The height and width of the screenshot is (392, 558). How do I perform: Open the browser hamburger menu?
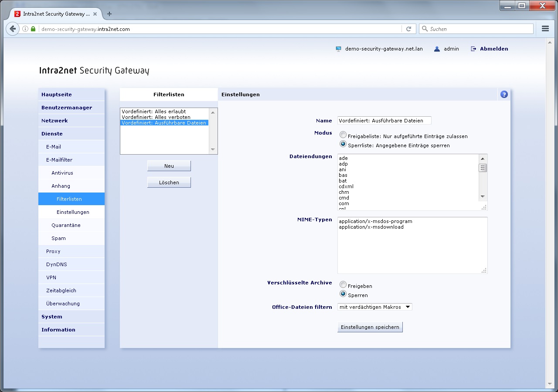(x=545, y=29)
